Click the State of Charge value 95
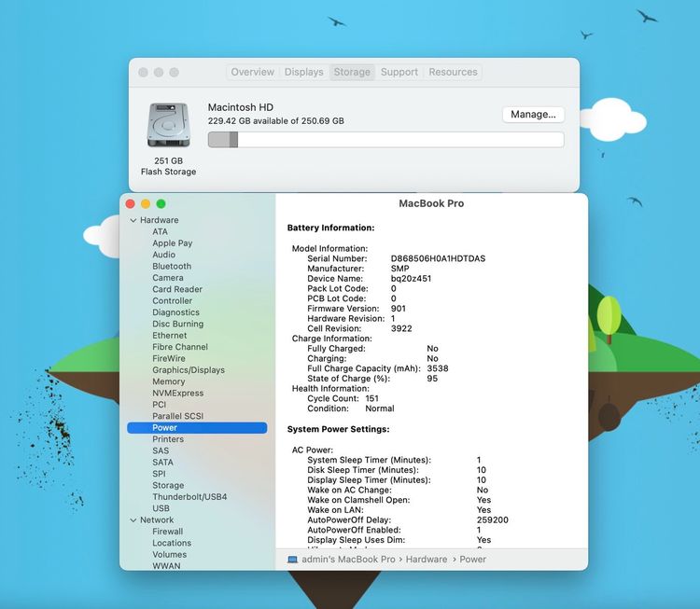Viewport: 700px width, 609px height. coord(432,379)
